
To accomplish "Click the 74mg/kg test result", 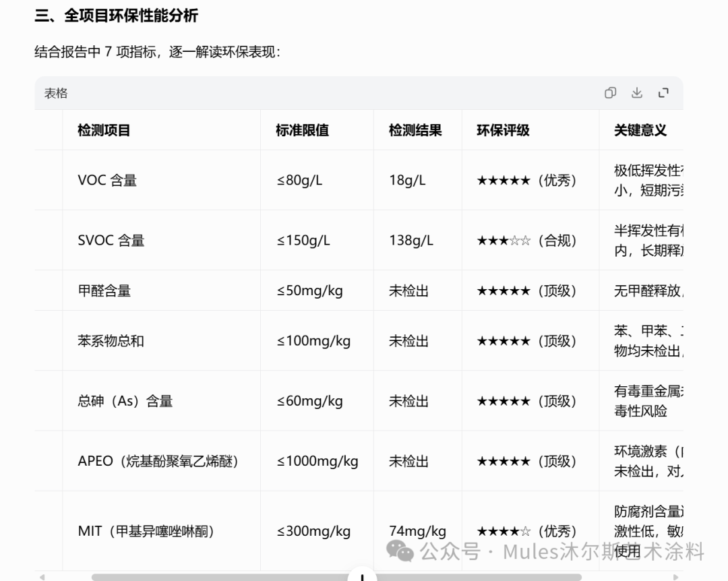I will [417, 531].
